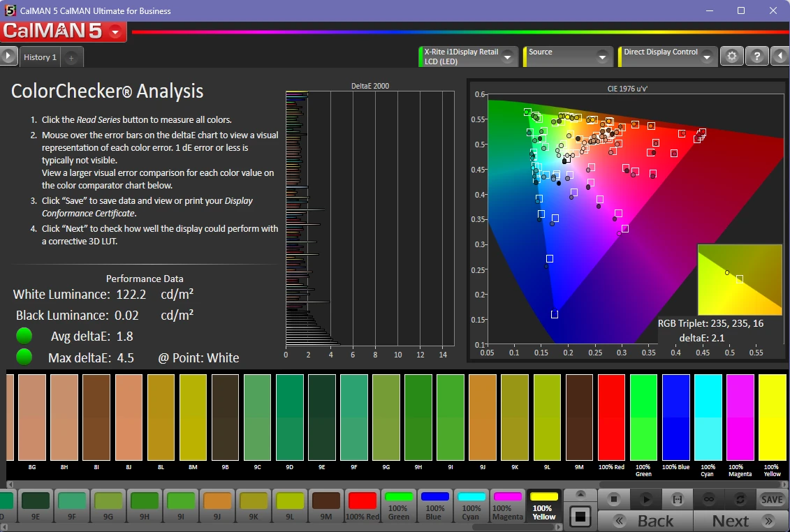
Task: Open the help question mark icon
Action: point(757,57)
